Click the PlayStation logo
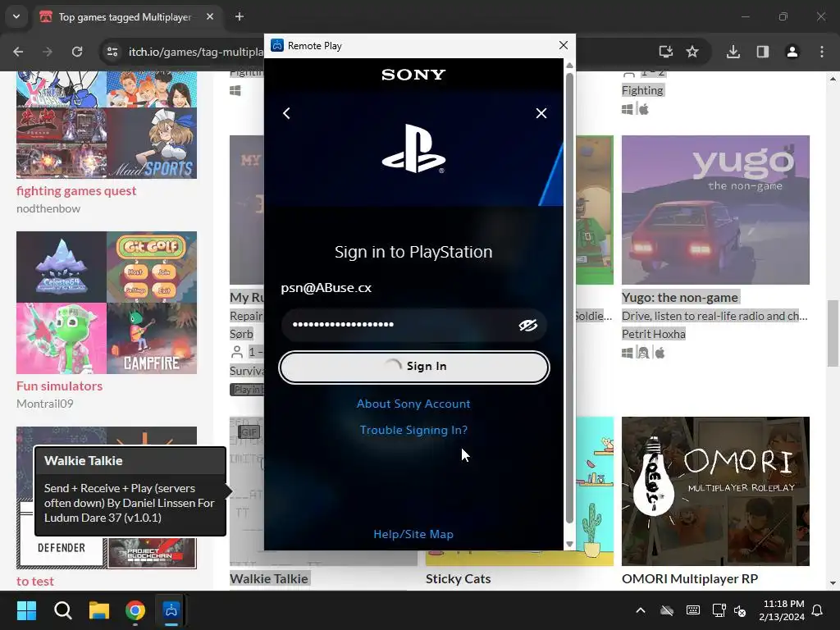 [x=413, y=149]
